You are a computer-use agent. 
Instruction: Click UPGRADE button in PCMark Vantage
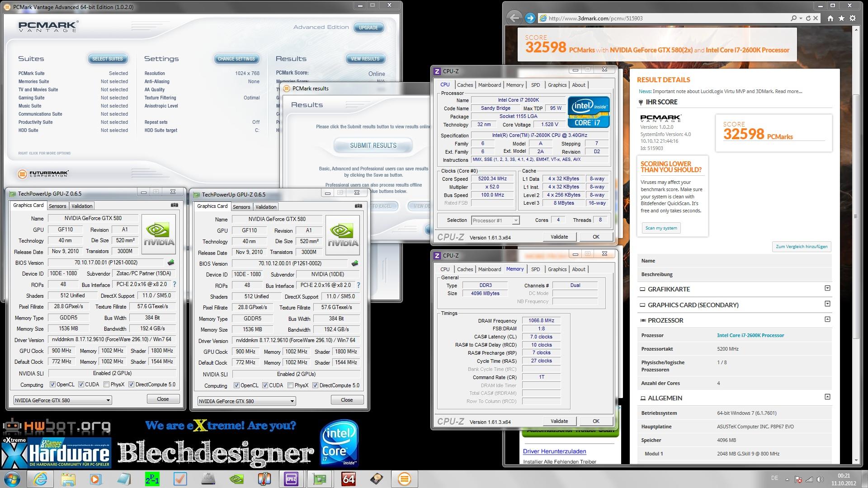tap(368, 28)
